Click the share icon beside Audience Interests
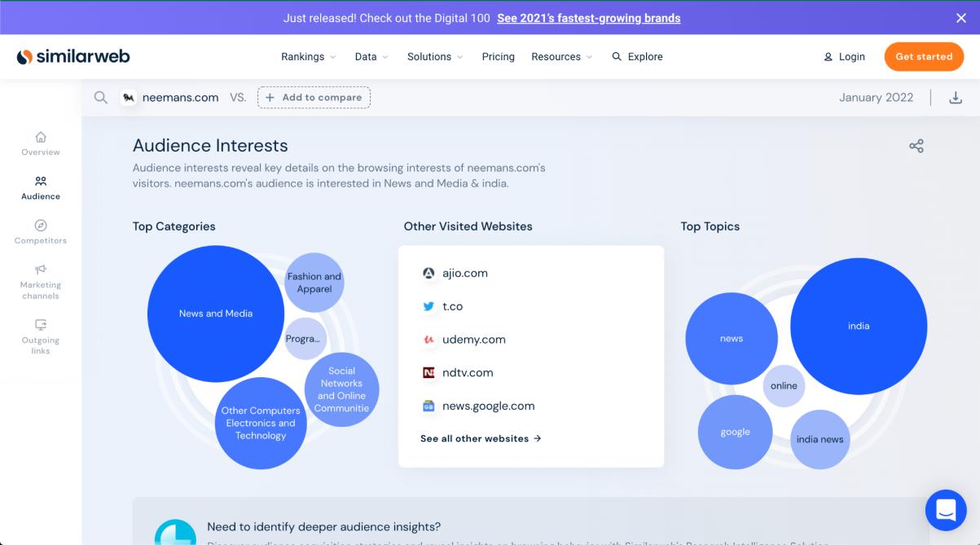The height and width of the screenshot is (545, 980). (x=916, y=146)
